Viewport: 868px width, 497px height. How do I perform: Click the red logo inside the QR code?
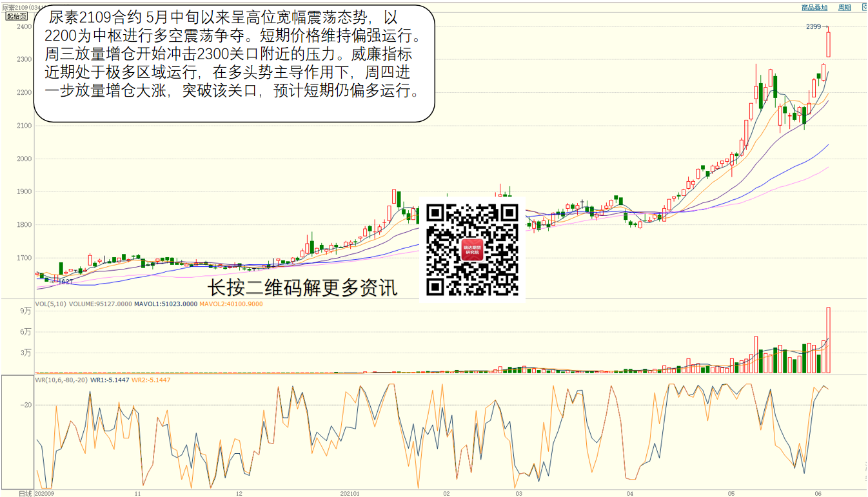coord(473,249)
